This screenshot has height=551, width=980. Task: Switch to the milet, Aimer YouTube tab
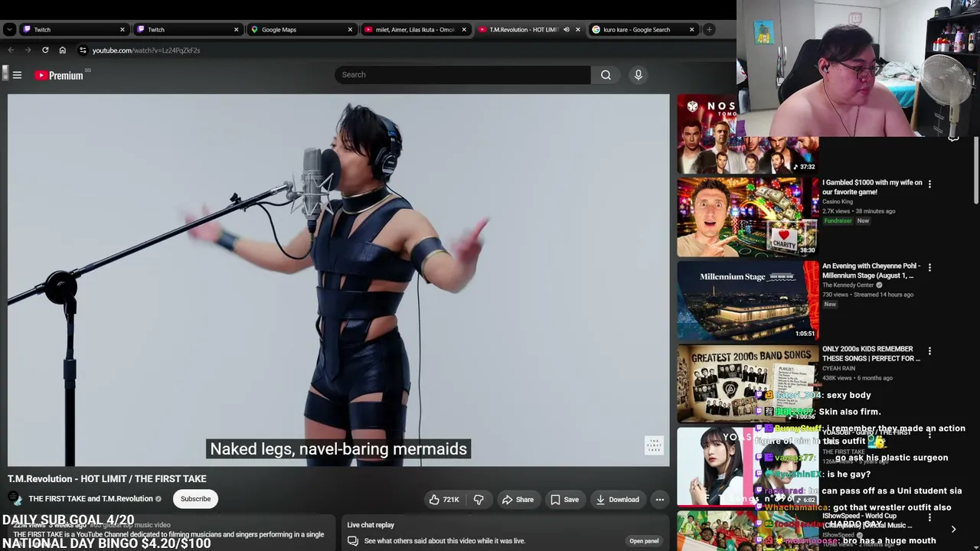[x=416, y=30]
